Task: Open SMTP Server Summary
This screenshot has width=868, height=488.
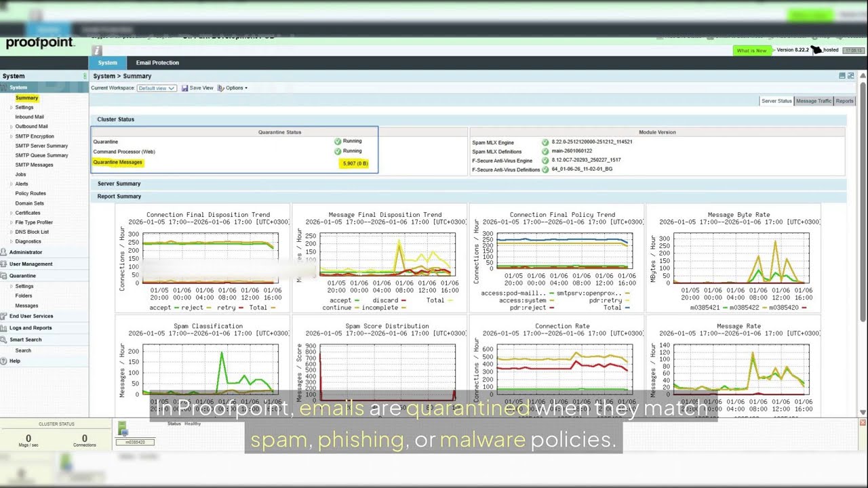Action: pos(41,146)
